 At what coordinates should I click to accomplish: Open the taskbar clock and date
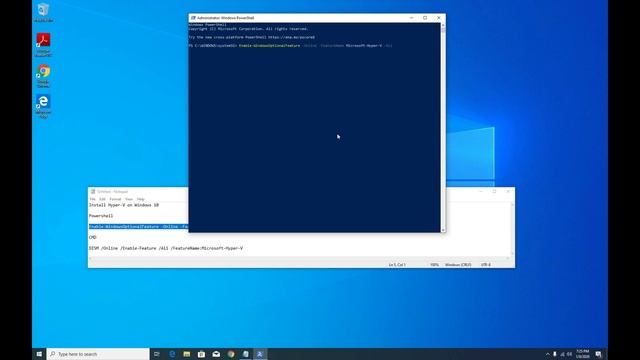click(x=582, y=354)
